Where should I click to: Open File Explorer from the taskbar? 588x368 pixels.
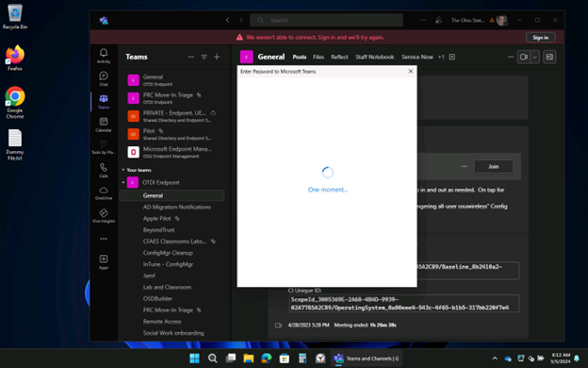[x=248, y=359]
